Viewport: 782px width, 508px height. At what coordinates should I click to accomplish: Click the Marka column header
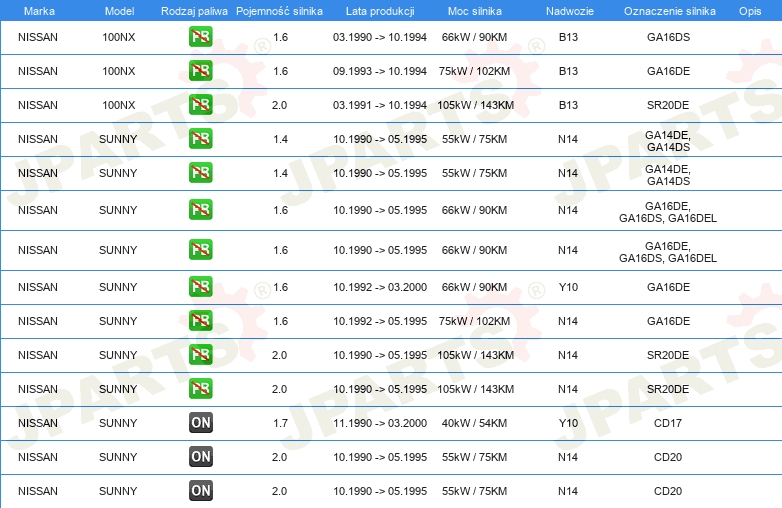tap(39, 11)
